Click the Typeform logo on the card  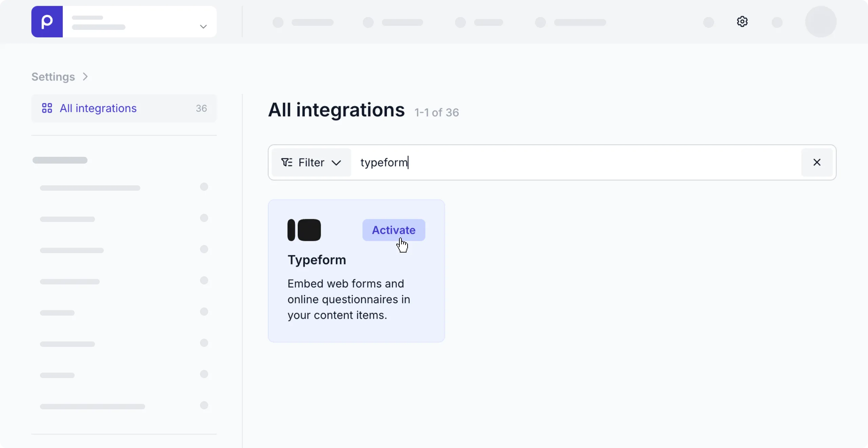[304, 230]
